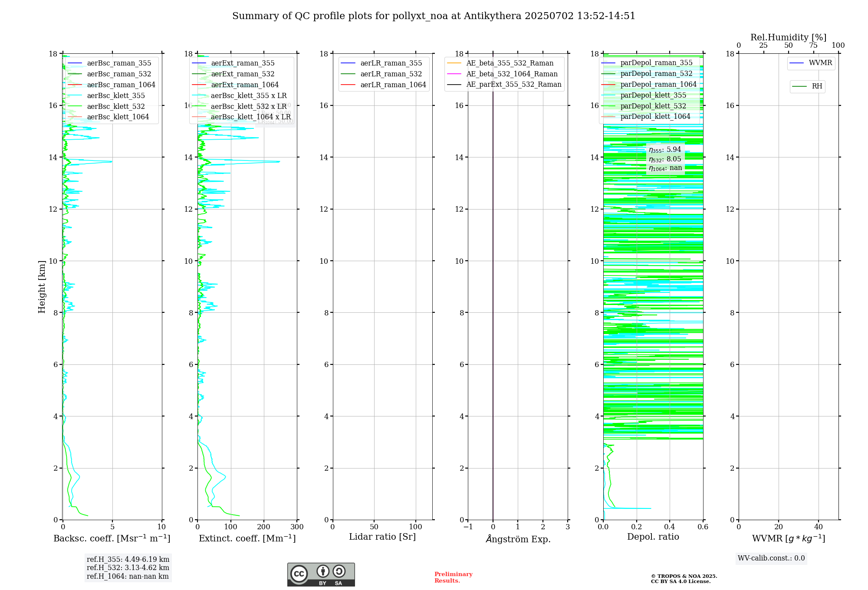Select the aerLR_raman_532 legend entry
The height and width of the screenshot is (590, 868).
(x=381, y=74)
